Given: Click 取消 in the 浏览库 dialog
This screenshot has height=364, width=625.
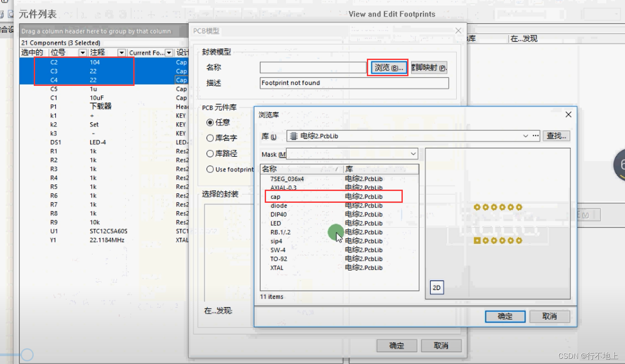Looking at the screenshot, I should (550, 316).
